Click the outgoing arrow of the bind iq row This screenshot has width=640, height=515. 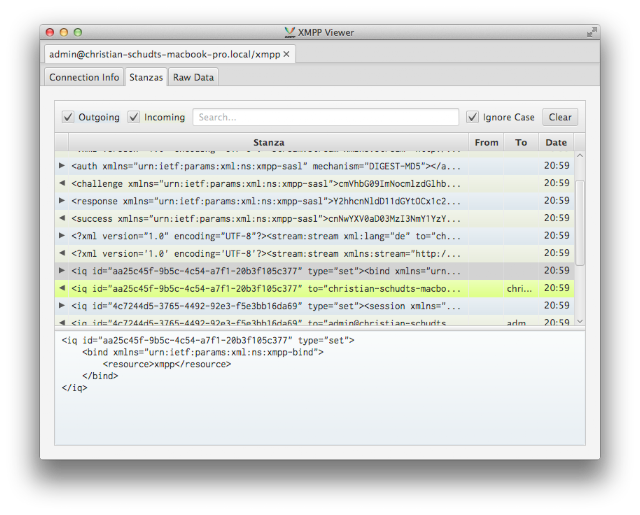click(62, 271)
